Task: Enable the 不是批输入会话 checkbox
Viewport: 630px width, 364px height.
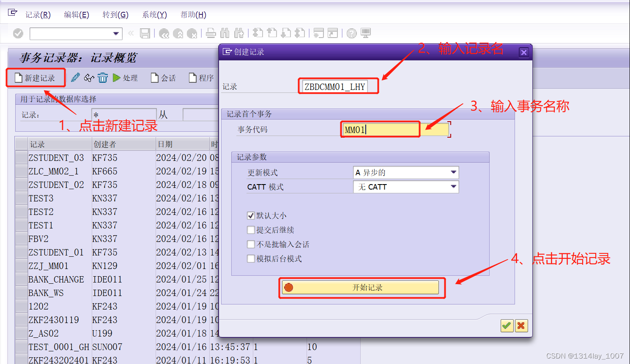Action: pyautogui.click(x=251, y=244)
